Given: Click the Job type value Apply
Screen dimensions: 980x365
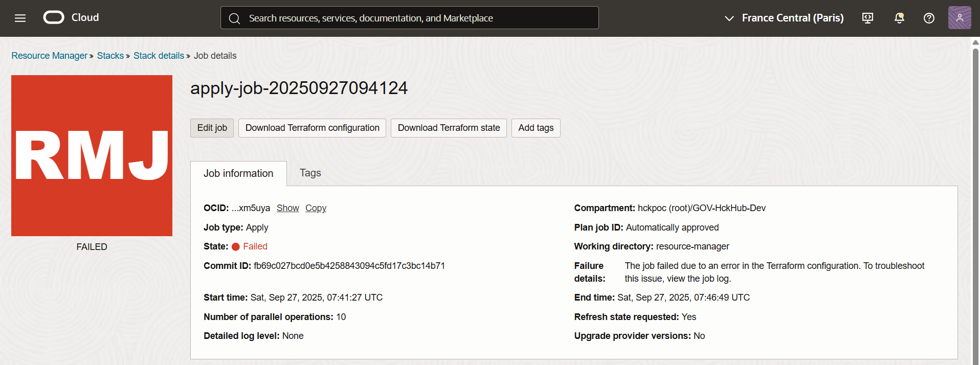Looking at the screenshot, I should click(257, 227).
